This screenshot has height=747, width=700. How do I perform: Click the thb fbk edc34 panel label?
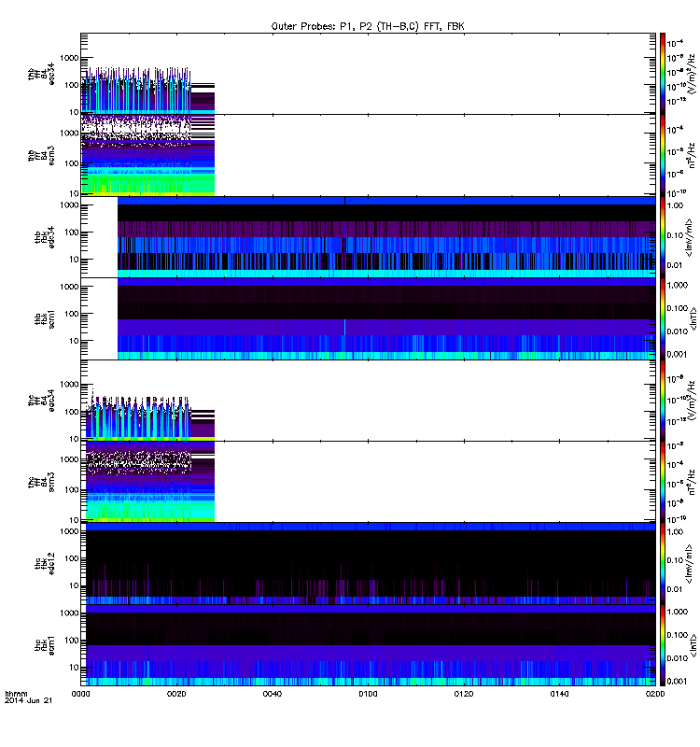point(45,237)
